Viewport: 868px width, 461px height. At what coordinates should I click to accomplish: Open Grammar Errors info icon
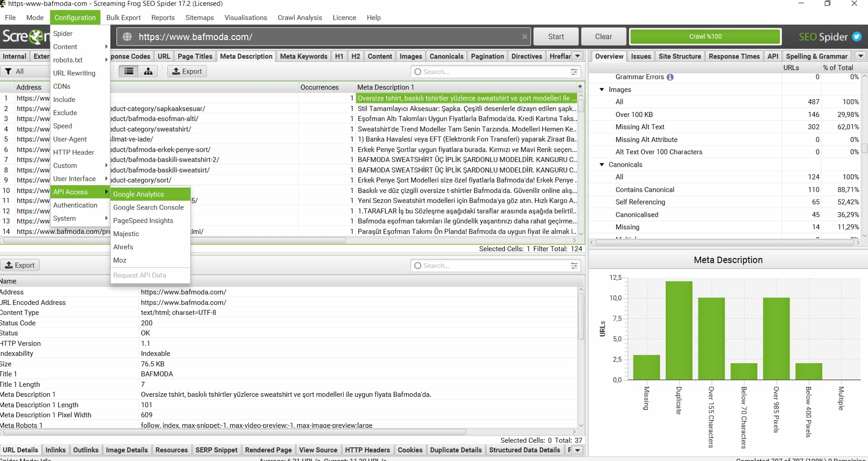(670, 77)
